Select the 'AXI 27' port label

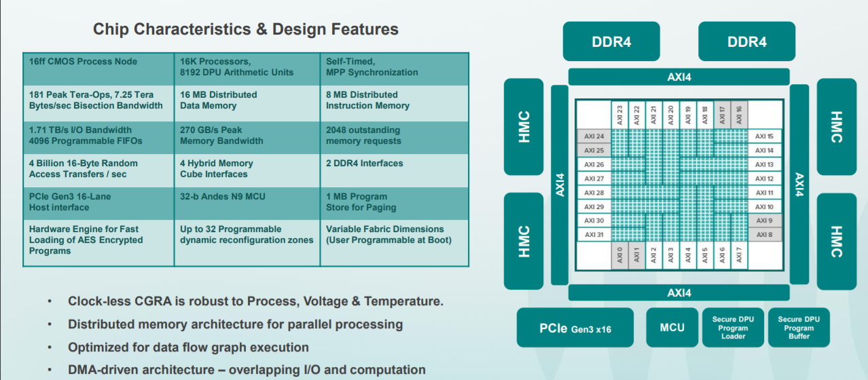(x=594, y=178)
